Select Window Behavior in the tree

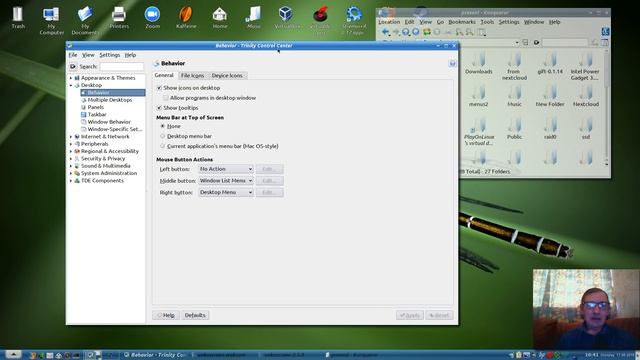(109, 122)
